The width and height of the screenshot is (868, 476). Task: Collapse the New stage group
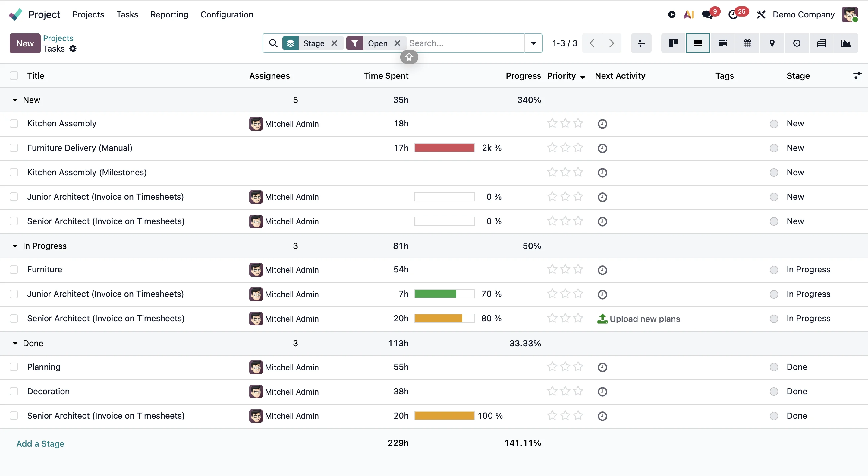coord(15,100)
